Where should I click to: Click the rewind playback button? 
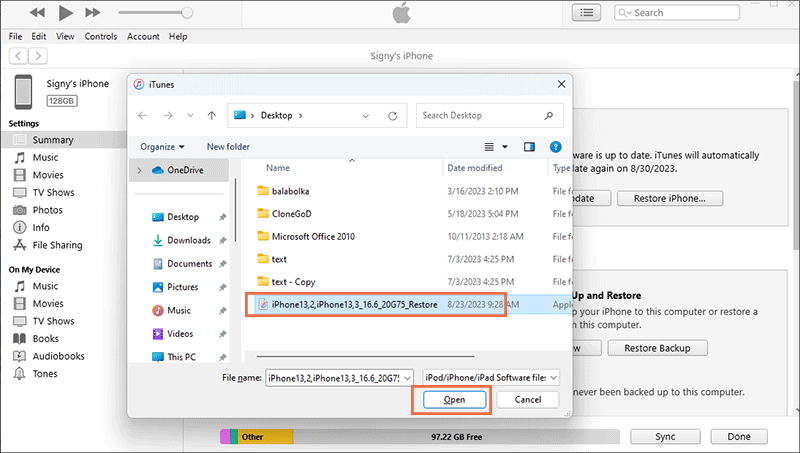coord(37,12)
